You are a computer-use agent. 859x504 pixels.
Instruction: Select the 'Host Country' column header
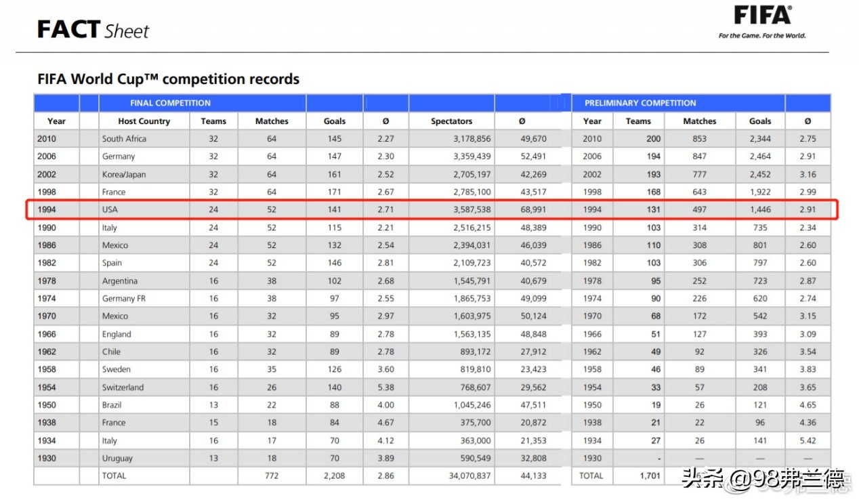144,121
